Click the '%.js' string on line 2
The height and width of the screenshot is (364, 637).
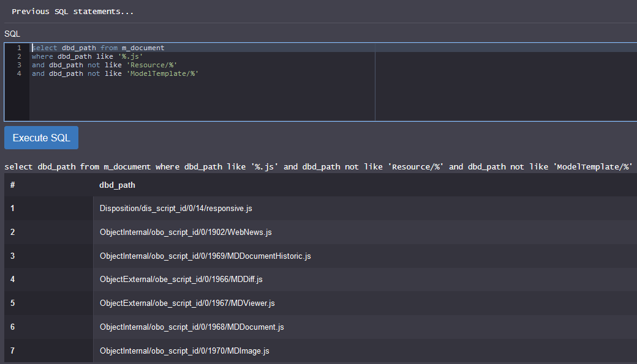pos(130,56)
